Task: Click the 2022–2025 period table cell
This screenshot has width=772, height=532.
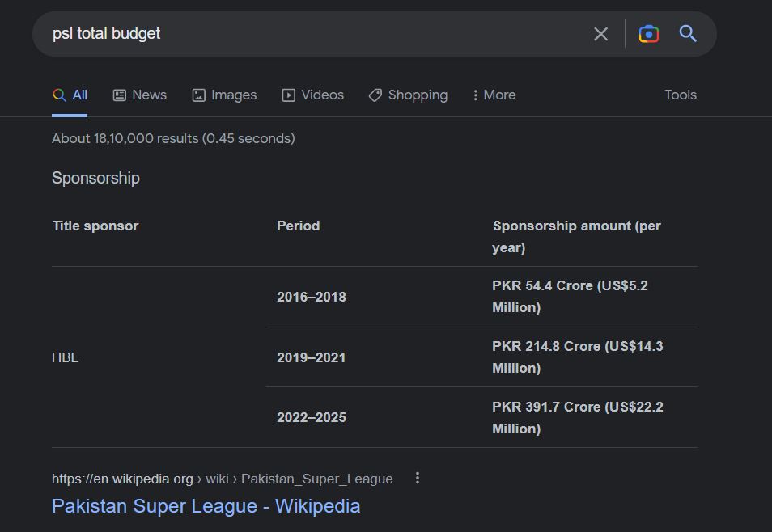Action: click(312, 417)
